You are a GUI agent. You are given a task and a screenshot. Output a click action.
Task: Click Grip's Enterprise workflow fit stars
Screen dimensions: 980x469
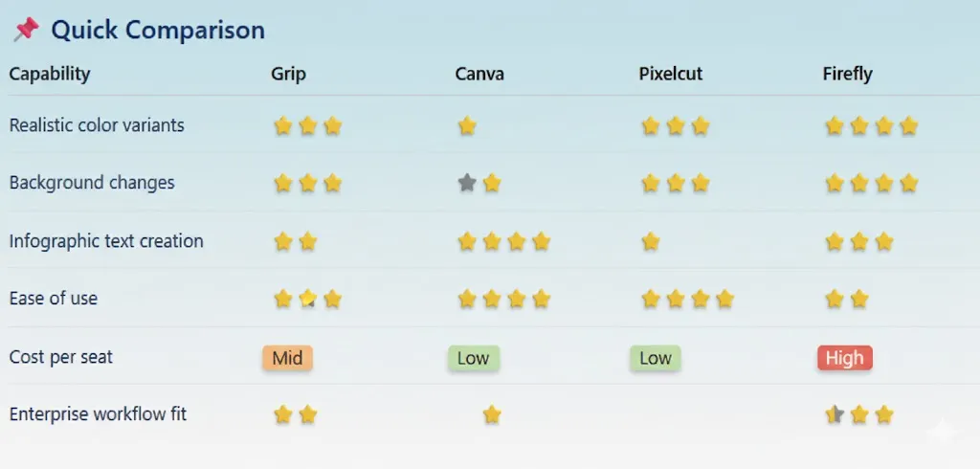pos(295,414)
